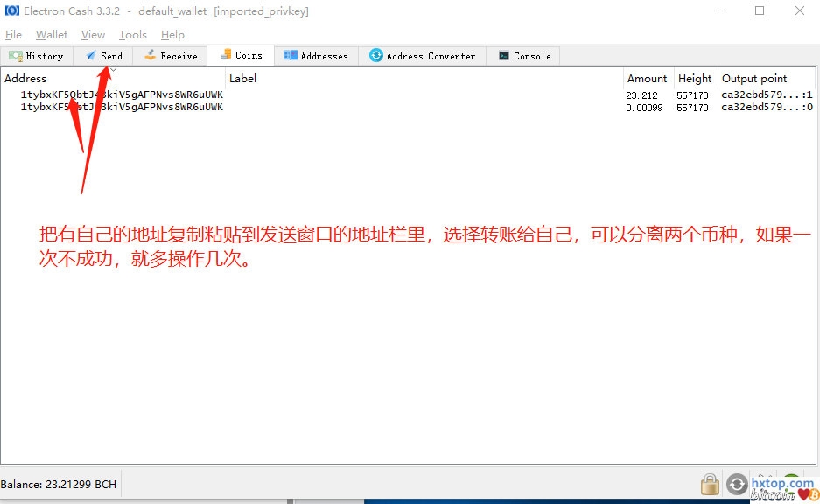Viewport: 820px width, 504px height.
Task: Sort coins by the Address column header
Action: click(x=26, y=79)
